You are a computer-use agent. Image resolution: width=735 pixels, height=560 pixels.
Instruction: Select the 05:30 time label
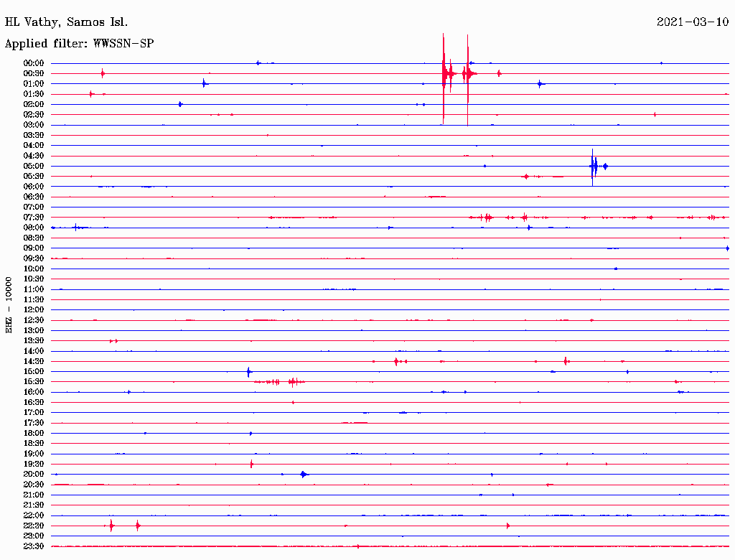(x=34, y=177)
